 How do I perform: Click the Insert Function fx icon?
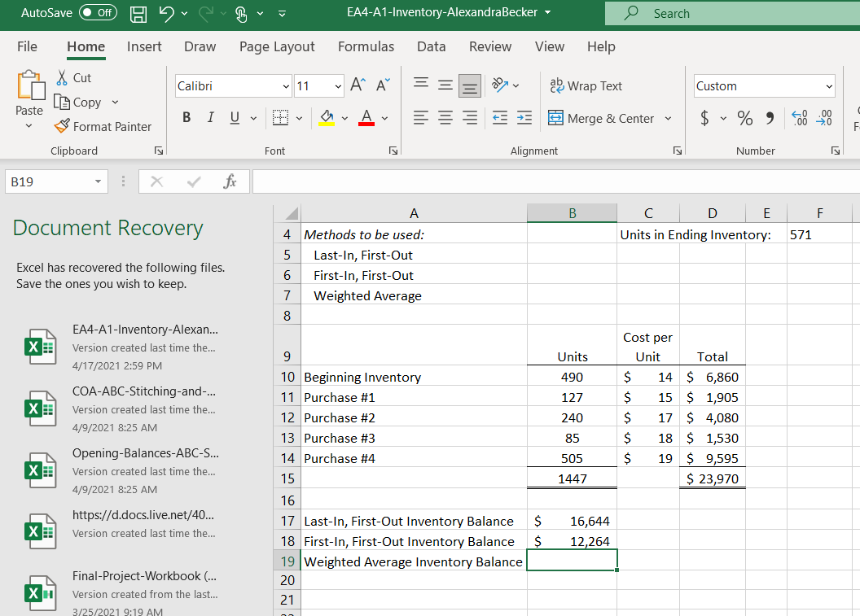(x=230, y=182)
